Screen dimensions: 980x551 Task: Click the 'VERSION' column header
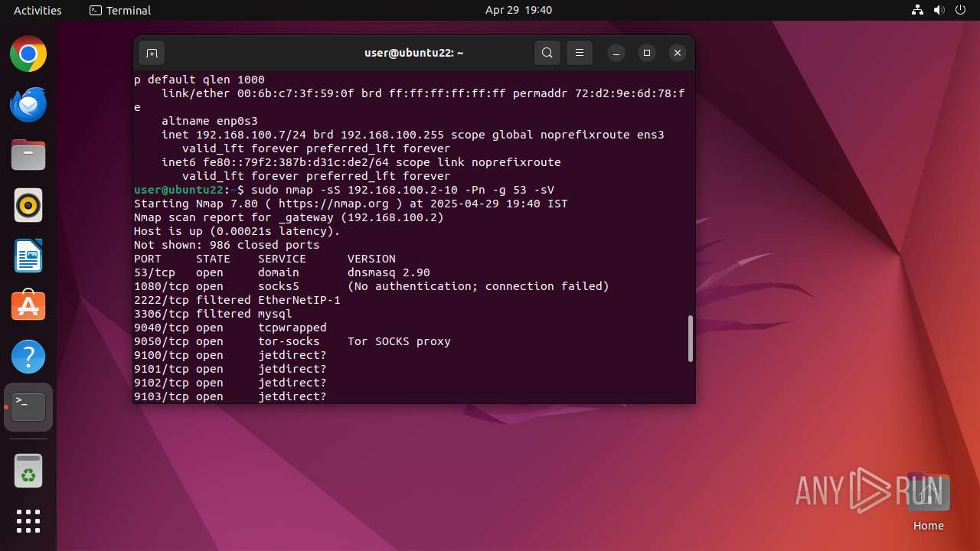point(371,259)
